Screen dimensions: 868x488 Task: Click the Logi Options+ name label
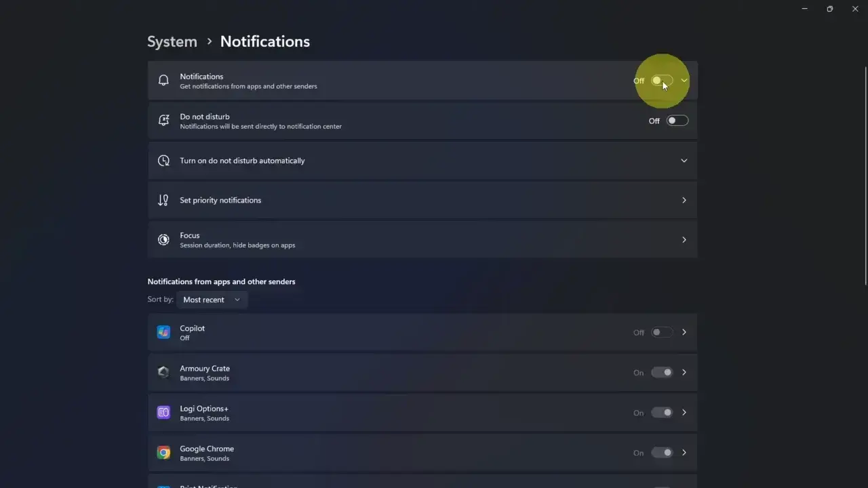pos(204,409)
